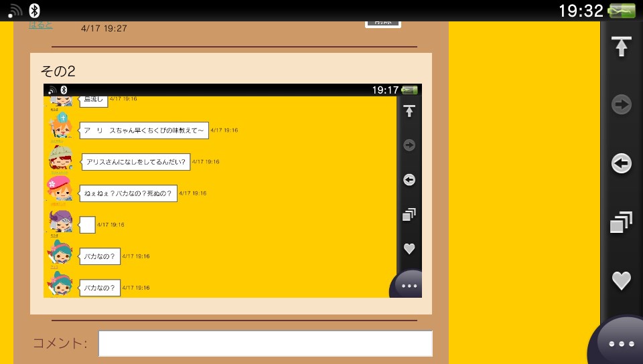
Task: Click the Bluetooth icon in top status bar
Action: 34,11
